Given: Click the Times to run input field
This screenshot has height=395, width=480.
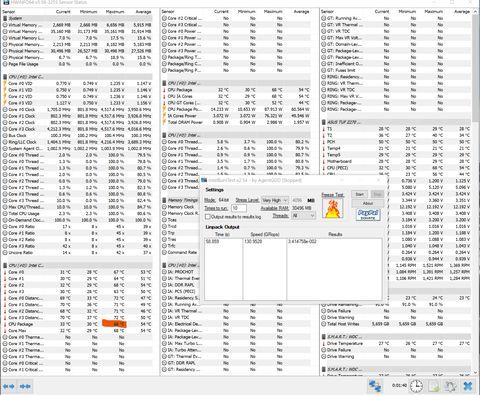Looking at the screenshot, I should pos(239,208).
